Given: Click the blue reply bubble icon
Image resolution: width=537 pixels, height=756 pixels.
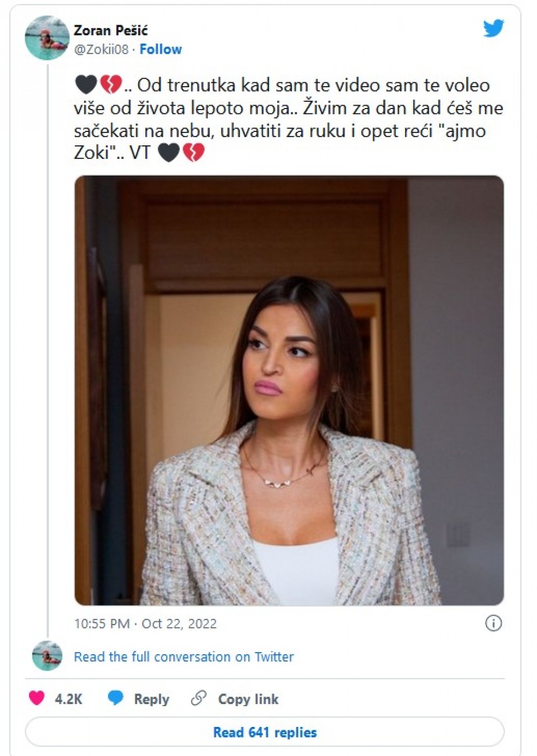Looking at the screenshot, I should pos(116,698).
